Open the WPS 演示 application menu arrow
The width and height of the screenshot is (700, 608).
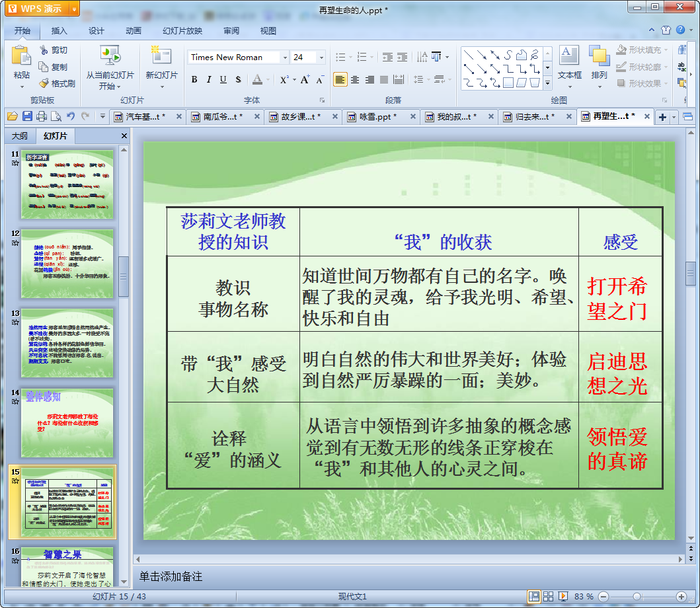point(75,9)
